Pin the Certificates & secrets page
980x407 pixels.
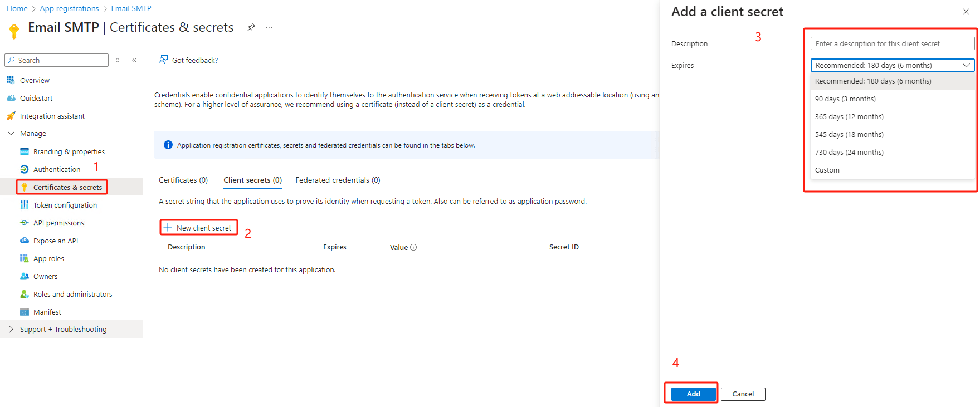click(251, 27)
